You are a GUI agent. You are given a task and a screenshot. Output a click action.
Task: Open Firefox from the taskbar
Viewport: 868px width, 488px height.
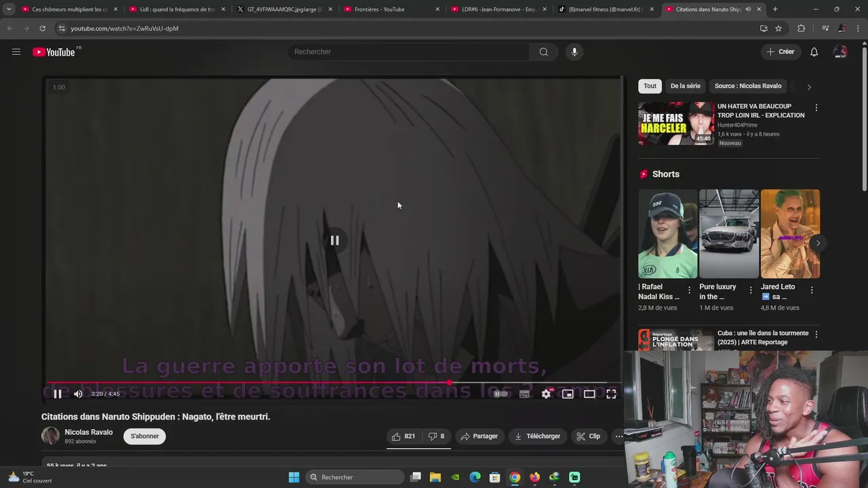click(535, 477)
